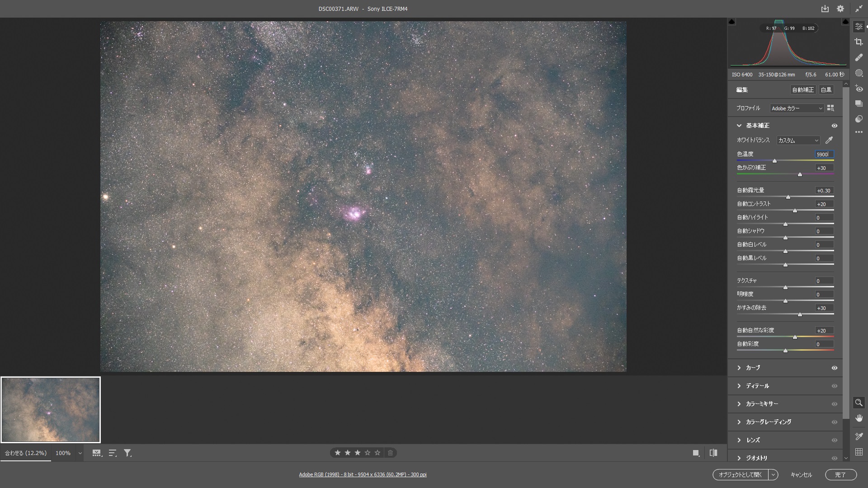
Task: Open the Zoom tool
Action: [x=859, y=402]
